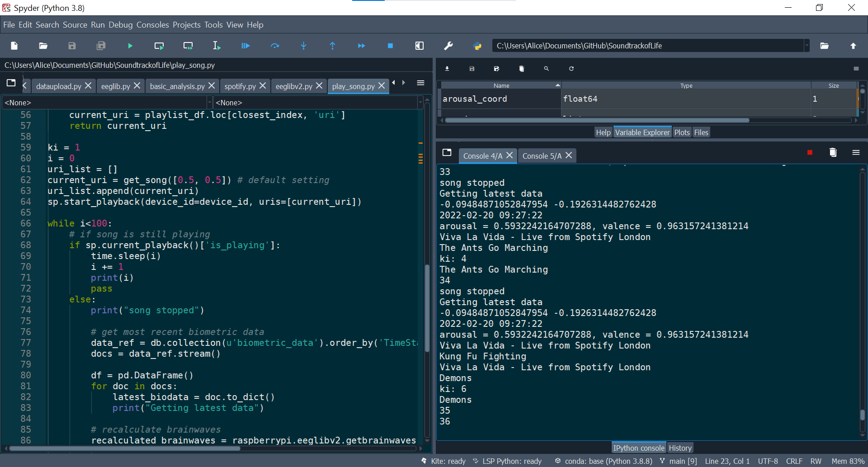Click search variables magnifier icon

tap(546, 69)
